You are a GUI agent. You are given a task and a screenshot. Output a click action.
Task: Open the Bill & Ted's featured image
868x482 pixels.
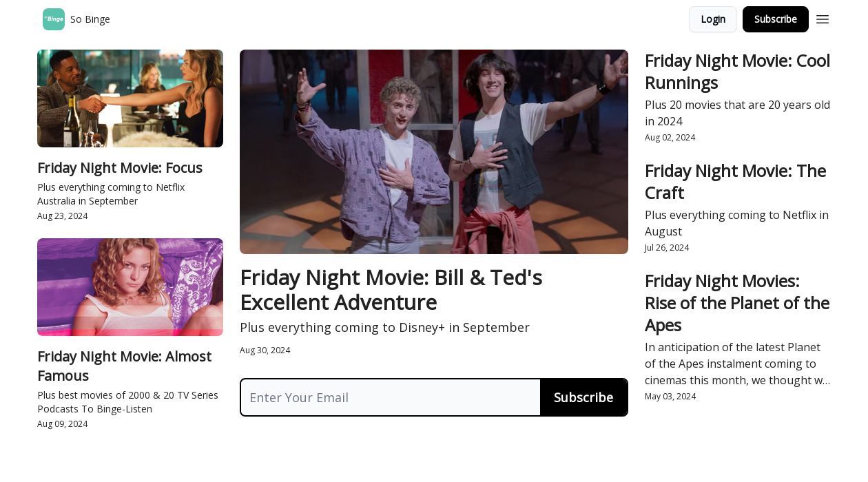(434, 151)
